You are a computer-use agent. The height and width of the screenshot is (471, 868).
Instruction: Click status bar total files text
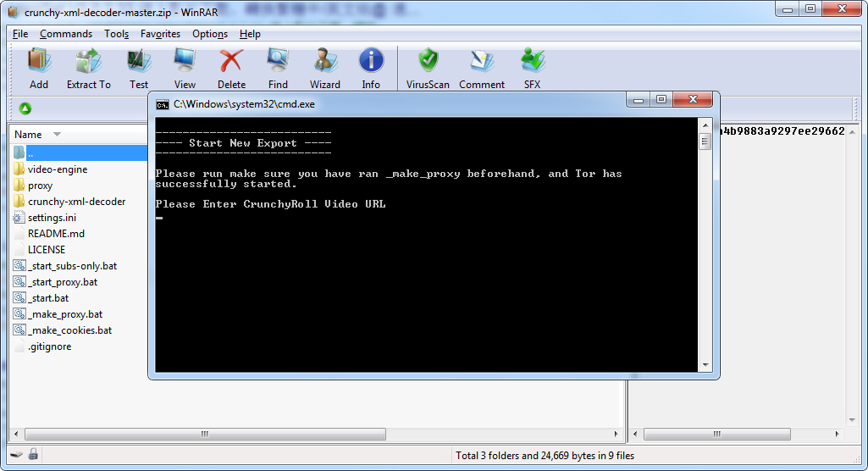[x=545, y=456]
